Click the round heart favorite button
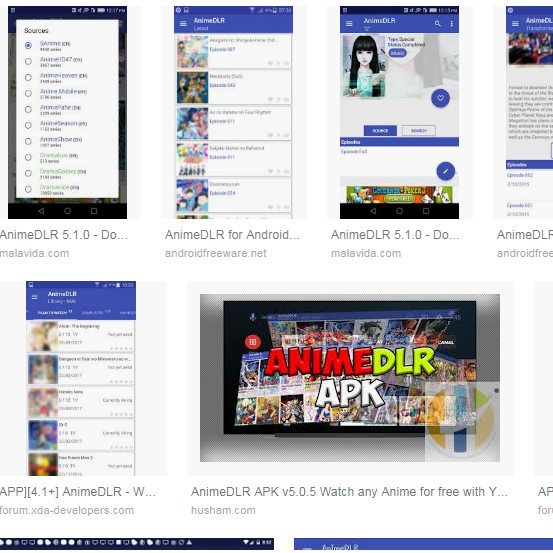Screen dimensions: 553x553 (x=440, y=98)
